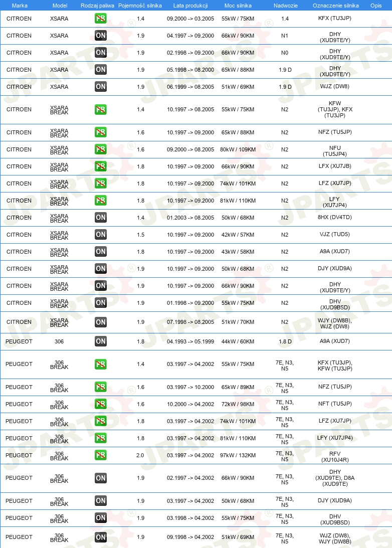Select the '72kW / 98KM' power cell
This screenshot has height=548, width=392.
(238, 405)
